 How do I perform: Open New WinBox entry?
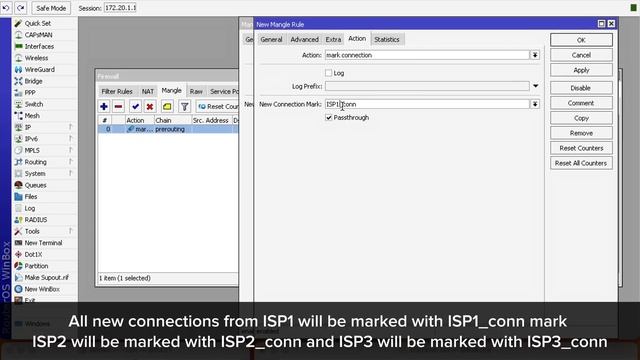point(42,289)
